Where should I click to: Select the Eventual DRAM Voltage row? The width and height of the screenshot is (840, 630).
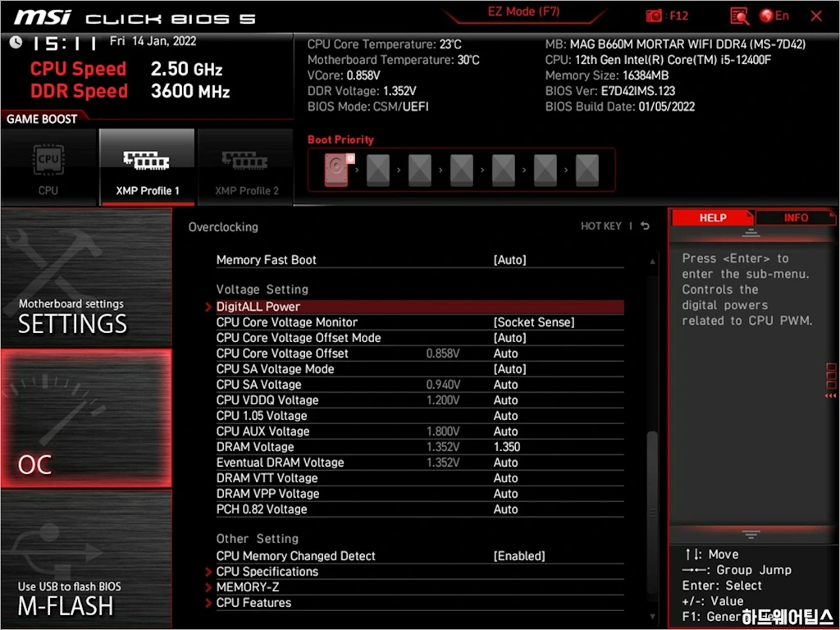pos(420,463)
